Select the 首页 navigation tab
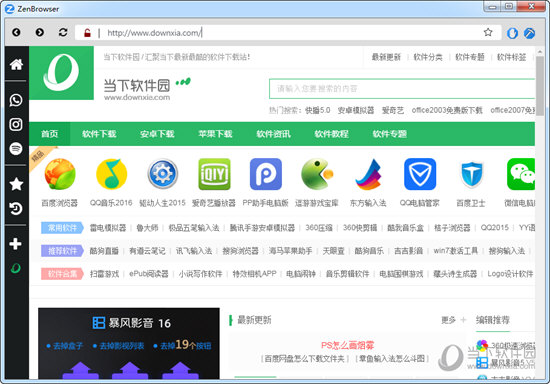This screenshot has width=550, height=384. 49,134
